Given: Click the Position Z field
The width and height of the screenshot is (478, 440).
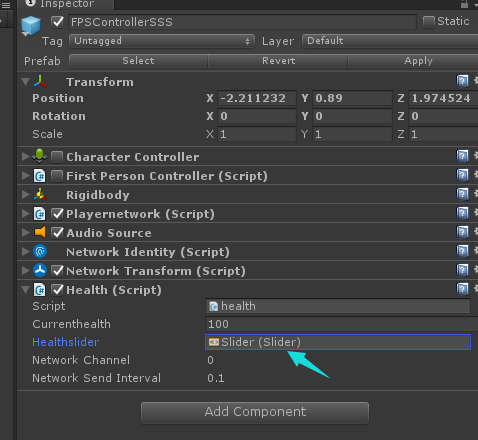Looking at the screenshot, I should 443,98.
